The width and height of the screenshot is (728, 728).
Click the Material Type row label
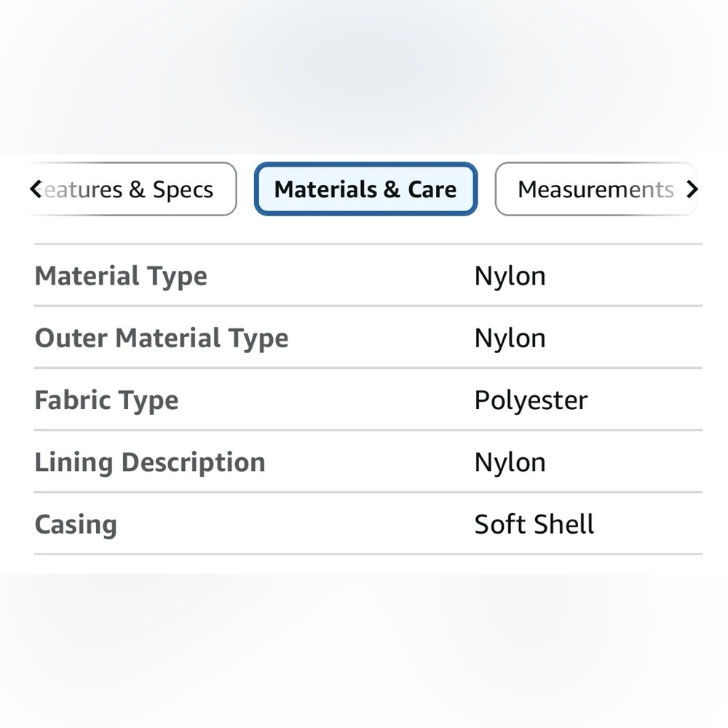coord(121,276)
